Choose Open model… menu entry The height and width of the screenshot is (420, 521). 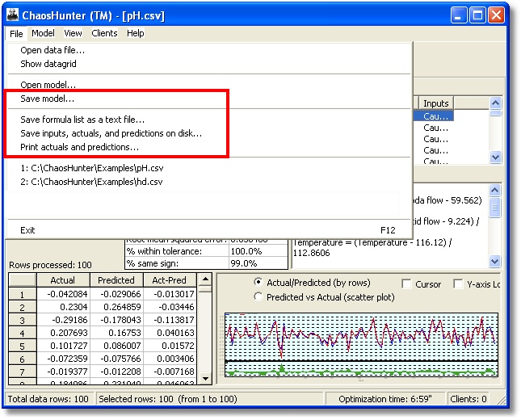point(209,85)
